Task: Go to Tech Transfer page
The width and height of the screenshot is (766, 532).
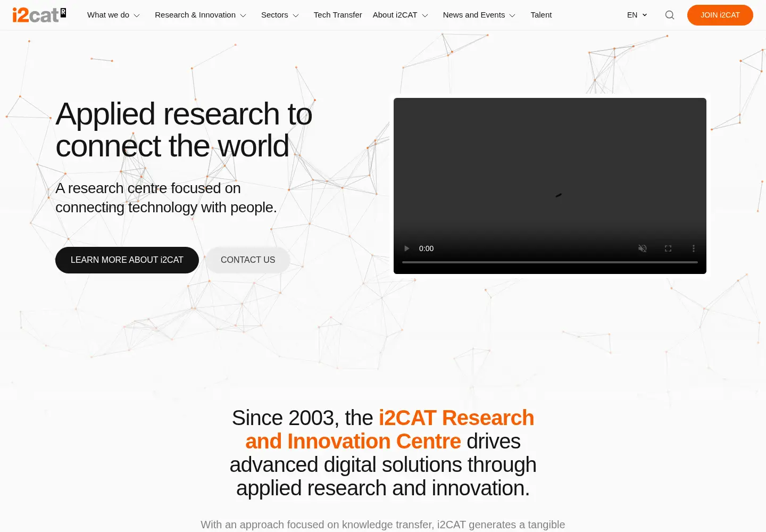Action: [x=338, y=15]
